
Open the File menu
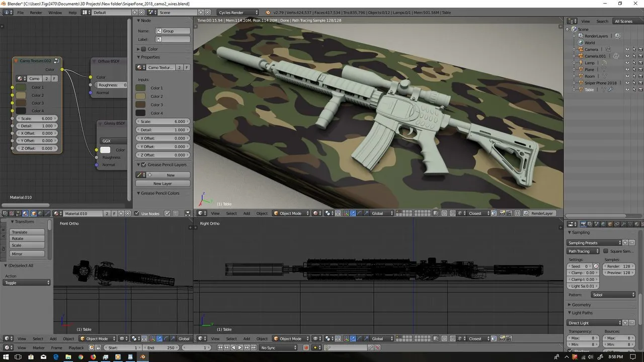coord(21,12)
